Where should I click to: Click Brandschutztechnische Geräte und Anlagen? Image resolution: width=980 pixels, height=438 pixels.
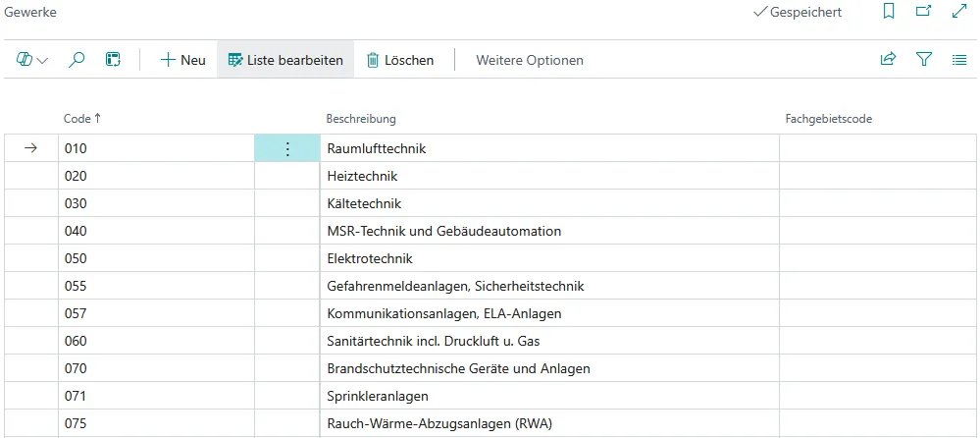(459, 368)
